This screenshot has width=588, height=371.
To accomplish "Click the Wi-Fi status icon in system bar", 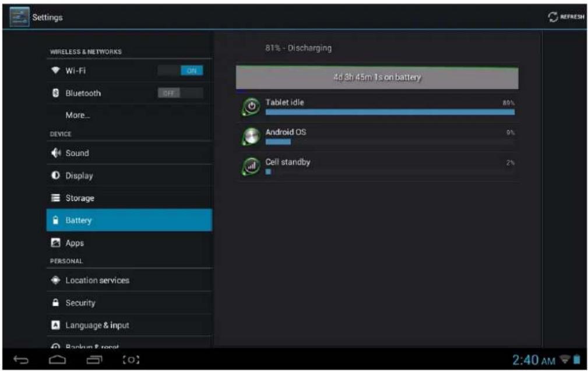I will point(565,360).
